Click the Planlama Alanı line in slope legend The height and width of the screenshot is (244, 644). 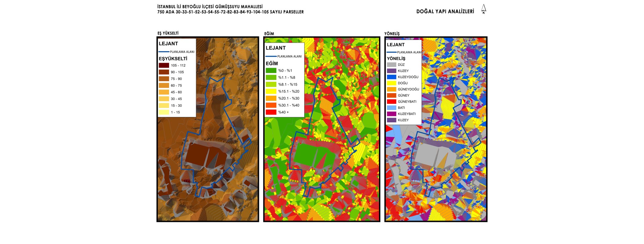[x=271, y=56]
